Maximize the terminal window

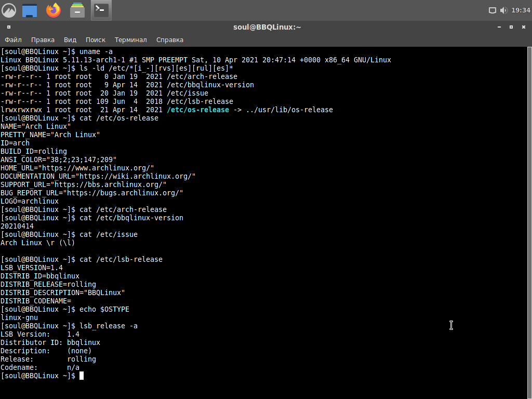point(511,27)
